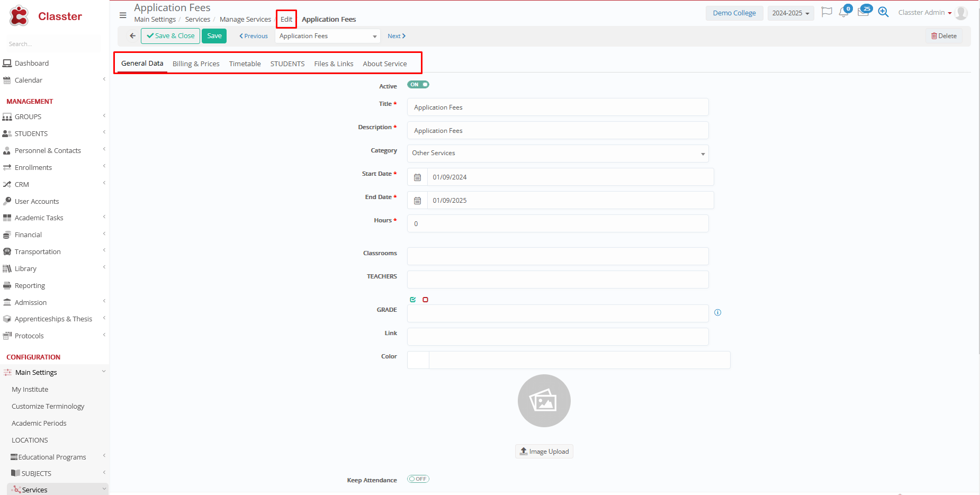This screenshot has width=980, height=495.
Task: Click the magnifier zoom icon
Action: (883, 12)
